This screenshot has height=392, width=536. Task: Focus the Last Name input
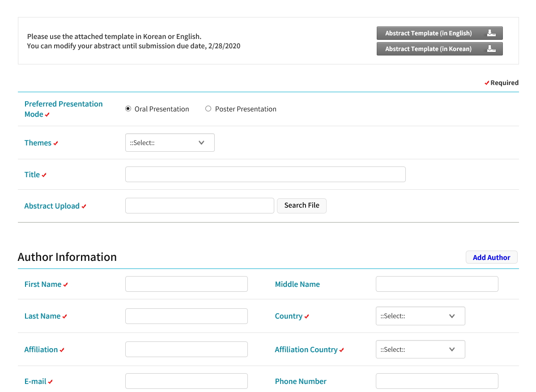coord(186,316)
